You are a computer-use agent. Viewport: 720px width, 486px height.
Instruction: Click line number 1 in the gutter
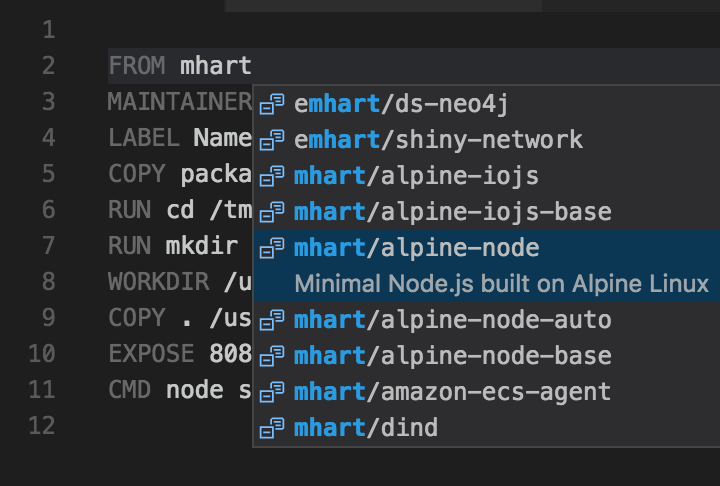pos(48,31)
